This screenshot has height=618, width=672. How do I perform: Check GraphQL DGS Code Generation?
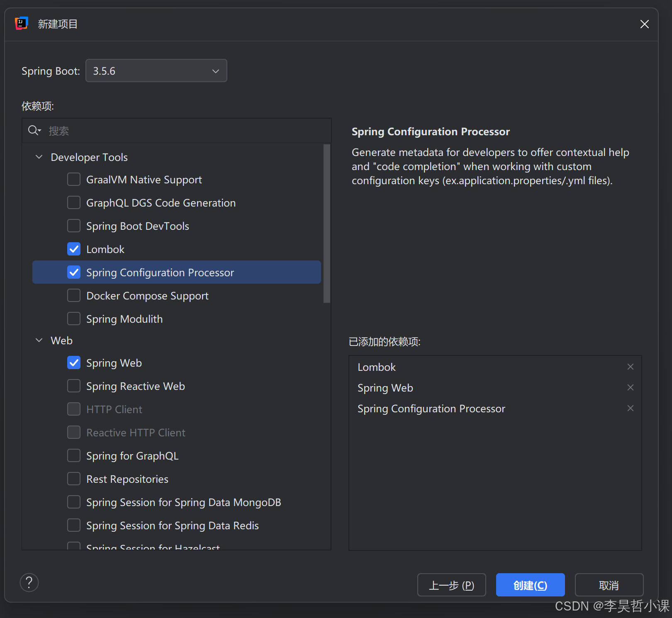[74, 203]
